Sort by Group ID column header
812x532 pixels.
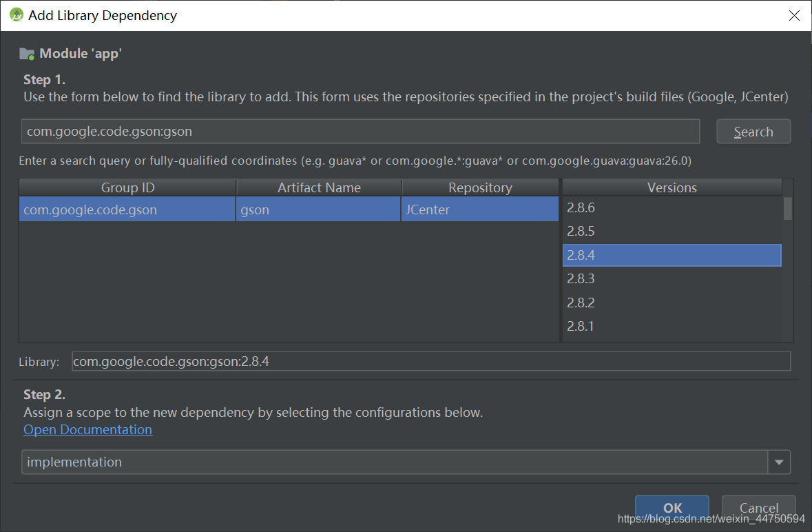pos(127,187)
